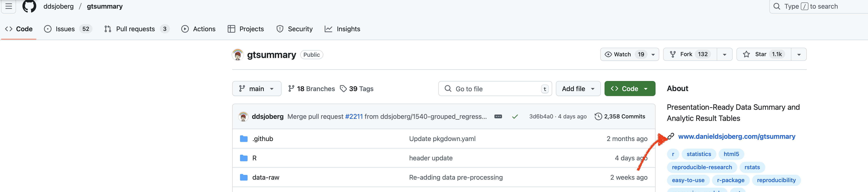868x192 pixels.
Task: Open commit 3d6b4a0 link
Action: tap(541, 117)
